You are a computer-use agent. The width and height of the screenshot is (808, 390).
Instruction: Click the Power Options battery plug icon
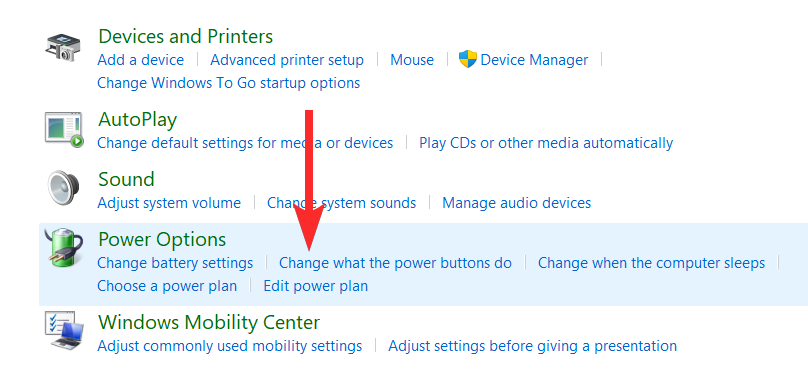point(63,248)
